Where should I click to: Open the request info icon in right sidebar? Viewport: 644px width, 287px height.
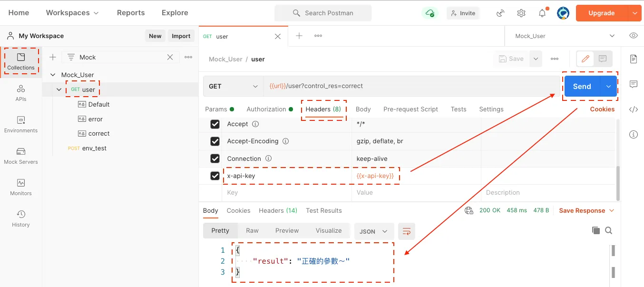pyautogui.click(x=633, y=135)
